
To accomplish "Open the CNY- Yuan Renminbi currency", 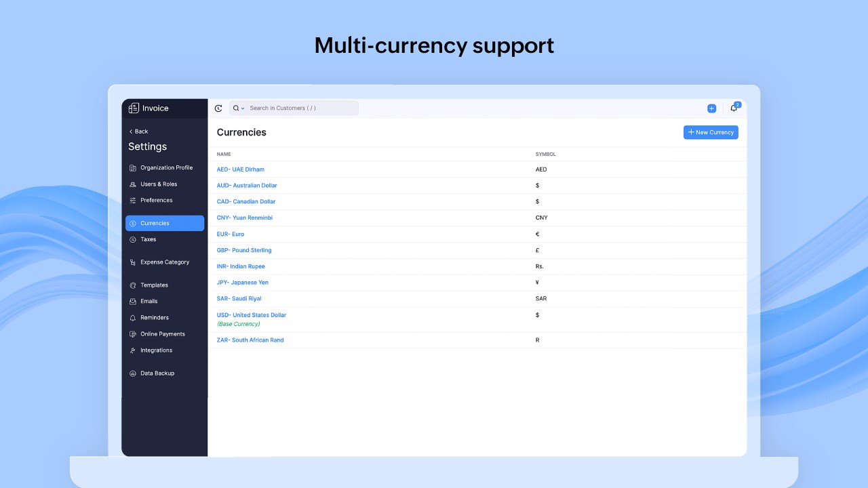I will pos(245,218).
